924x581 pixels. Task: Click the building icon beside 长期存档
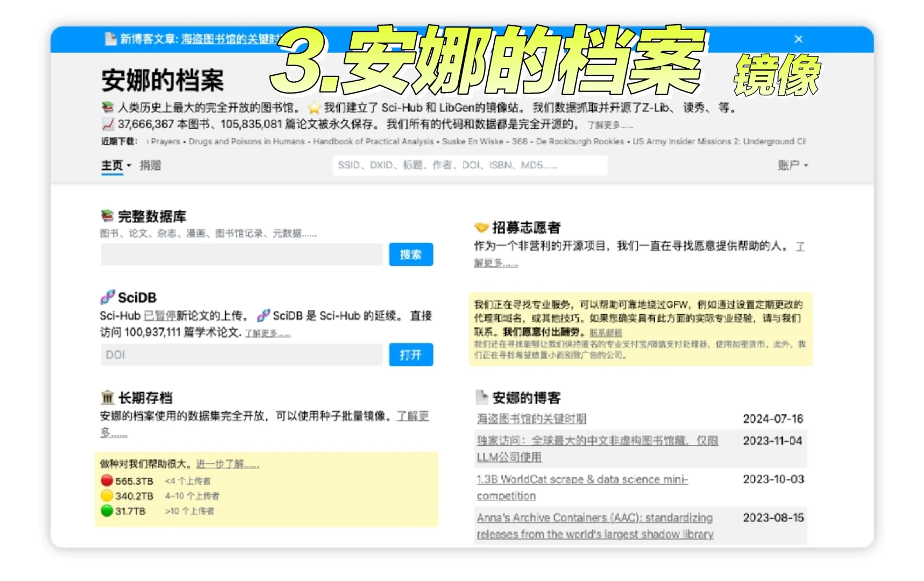coord(107,398)
